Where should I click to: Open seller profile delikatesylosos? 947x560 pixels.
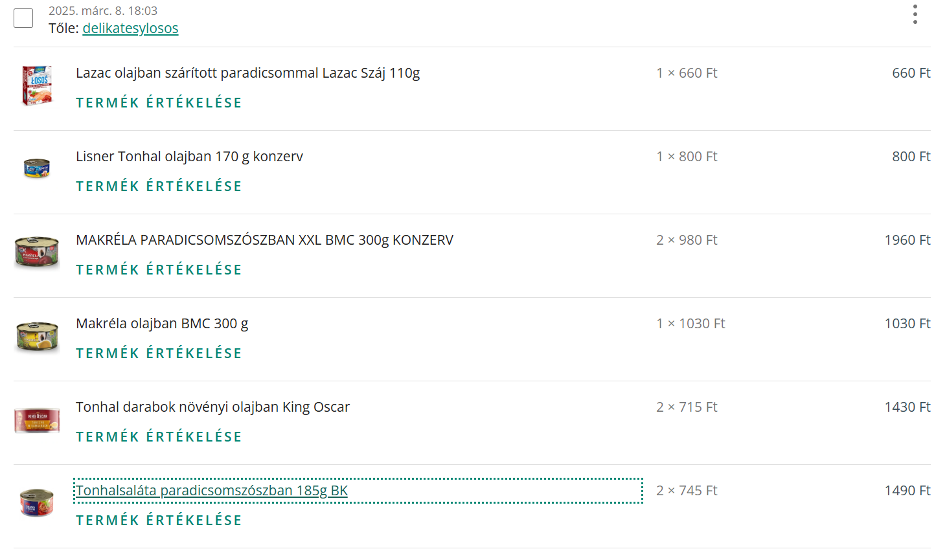(x=130, y=28)
